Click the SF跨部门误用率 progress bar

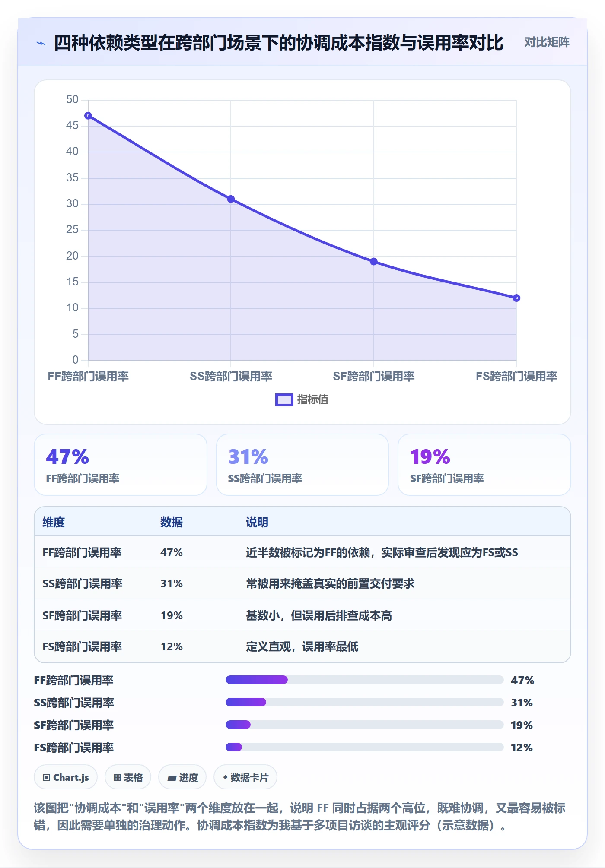tap(365, 725)
